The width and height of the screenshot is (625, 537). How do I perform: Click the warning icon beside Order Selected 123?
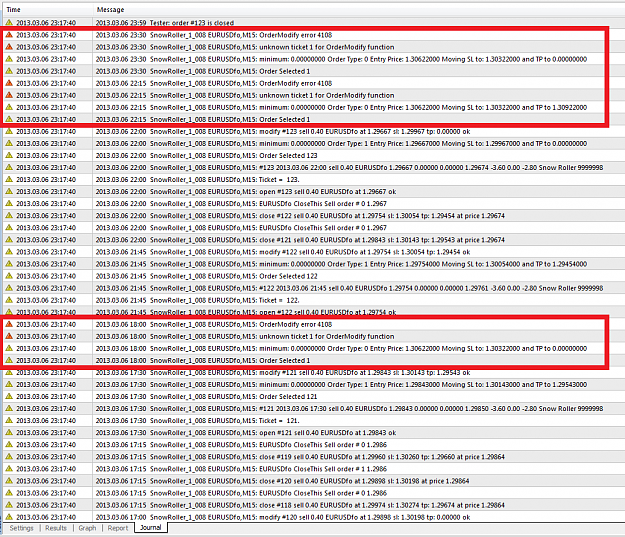coord(9,155)
